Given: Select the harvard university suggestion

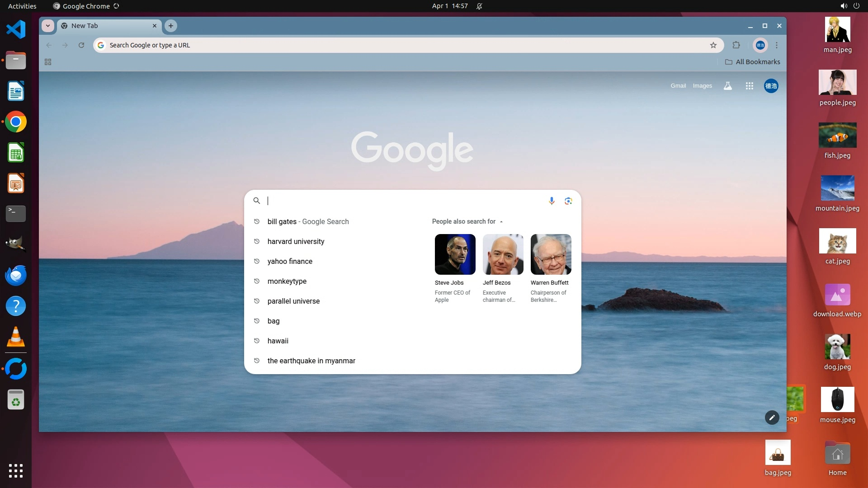Looking at the screenshot, I should coord(296,241).
